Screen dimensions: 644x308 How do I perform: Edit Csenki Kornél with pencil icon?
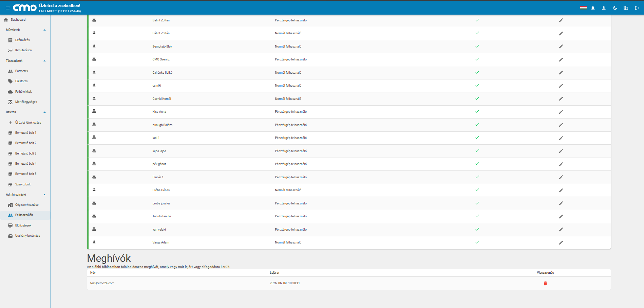point(561,99)
